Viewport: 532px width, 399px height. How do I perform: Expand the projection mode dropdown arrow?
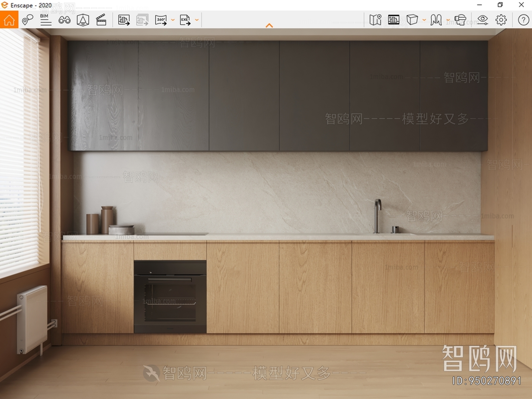[x=424, y=20]
